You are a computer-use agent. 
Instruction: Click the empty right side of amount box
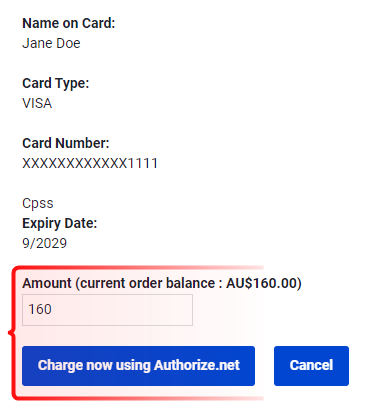(133, 310)
